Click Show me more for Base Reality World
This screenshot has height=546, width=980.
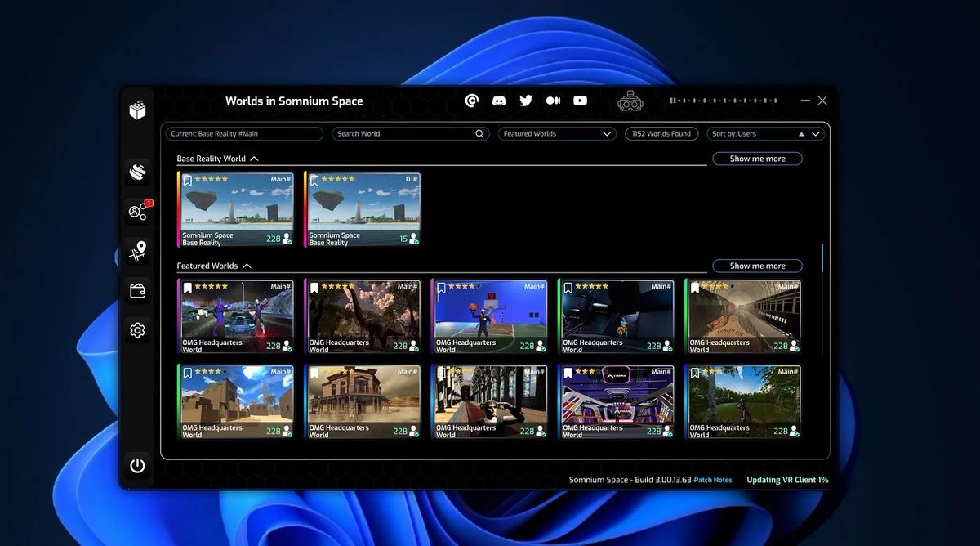click(x=757, y=159)
